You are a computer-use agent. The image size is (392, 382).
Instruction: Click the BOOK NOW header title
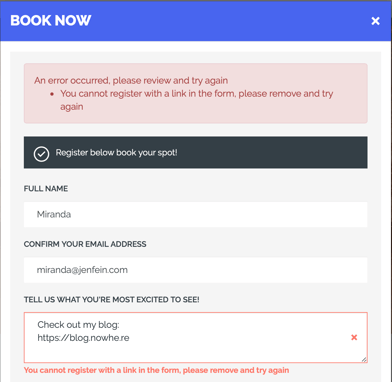pyautogui.click(x=51, y=21)
